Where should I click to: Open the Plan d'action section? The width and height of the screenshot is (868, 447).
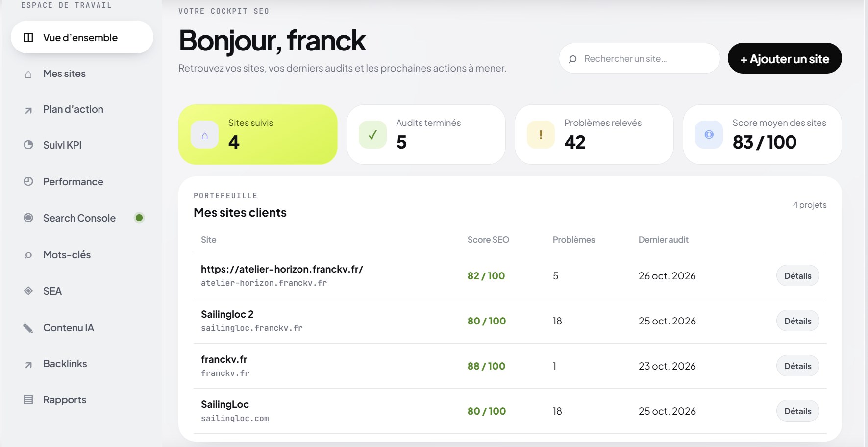point(82,109)
